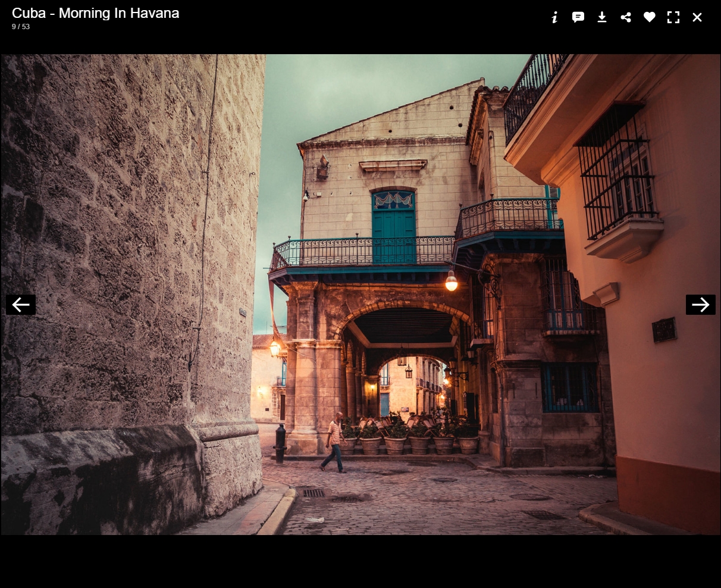Close the photo lightbox viewer
721x588 pixels.
(x=697, y=17)
